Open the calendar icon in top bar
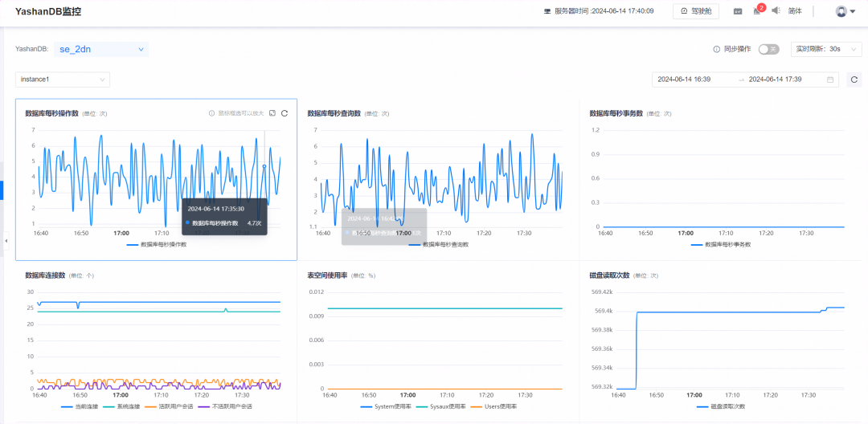Image resolution: width=868 pixels, height=424 pixels. pyautogui.click(x=738, y=11)
